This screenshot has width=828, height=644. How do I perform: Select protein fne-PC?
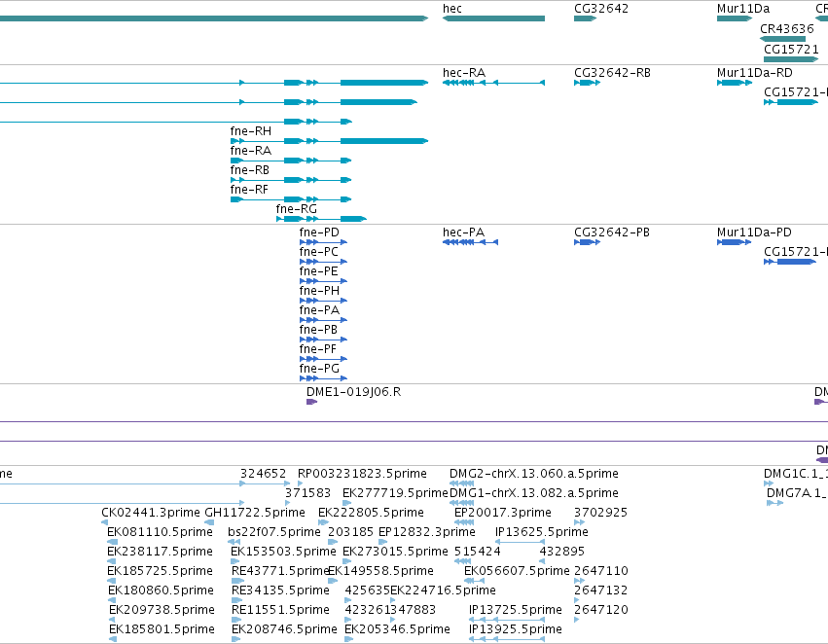[x=323, y=262]
